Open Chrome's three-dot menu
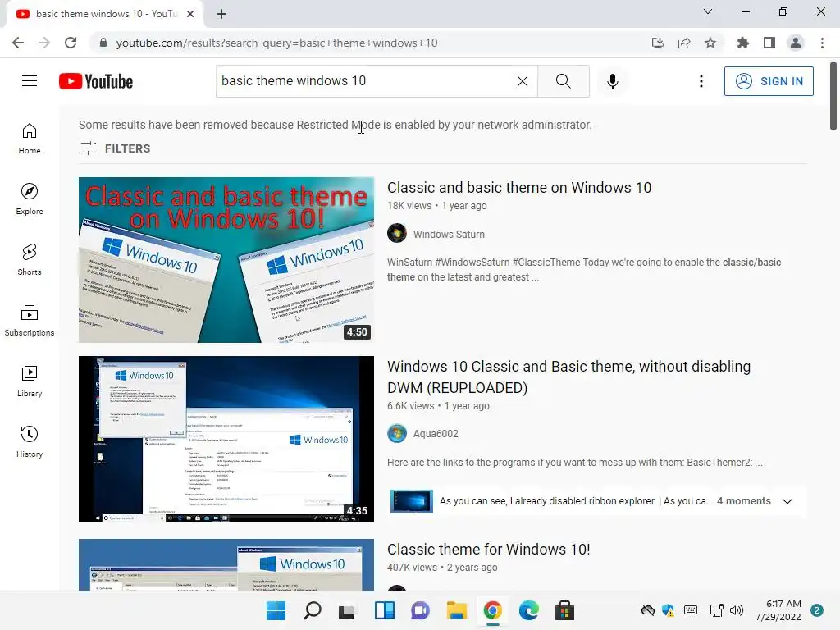Viewport: 840px width, 630px height. (x=822, y=43)
